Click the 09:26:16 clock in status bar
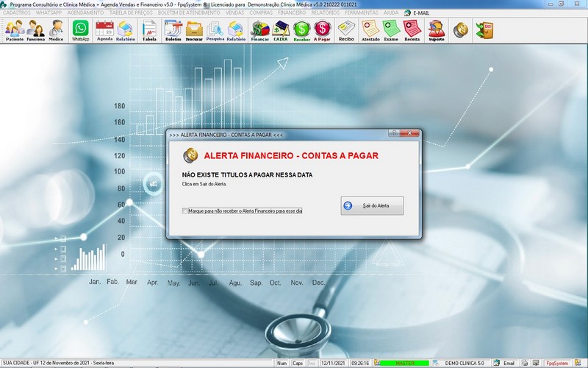Screen dimensions: 588x368 (360, 363)
